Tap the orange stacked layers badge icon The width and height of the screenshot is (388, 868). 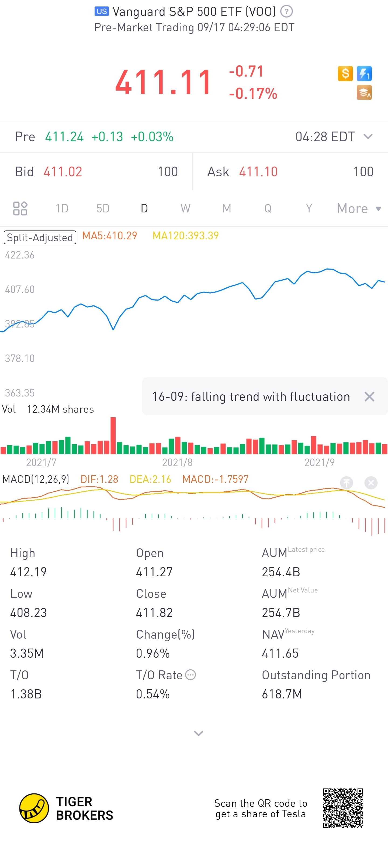coord(364,93)
